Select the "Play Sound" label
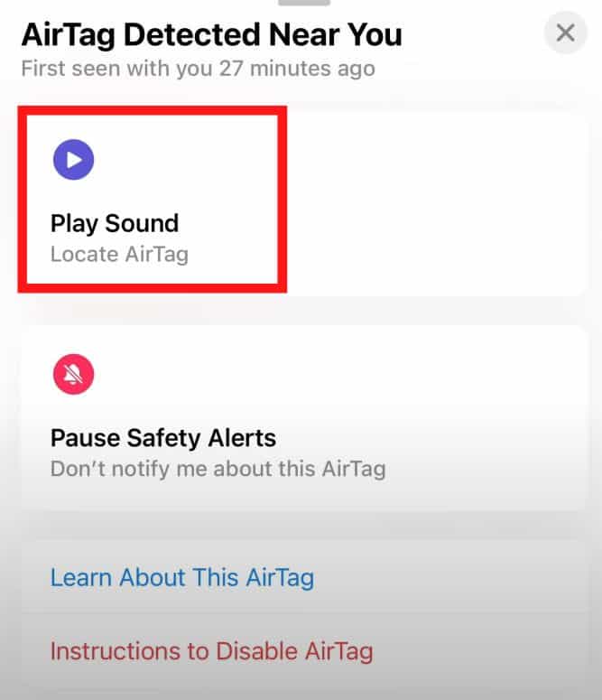Image resolution: width=602 pixels, height=700 pixels. tap(115, 223)
